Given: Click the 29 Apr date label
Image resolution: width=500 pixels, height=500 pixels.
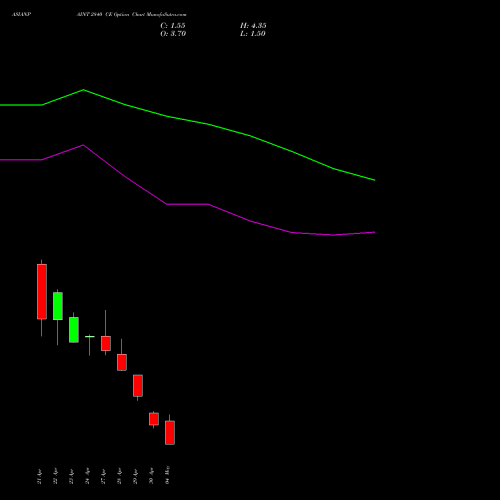Looking at the screenshot, I should (x=135, y=476).
